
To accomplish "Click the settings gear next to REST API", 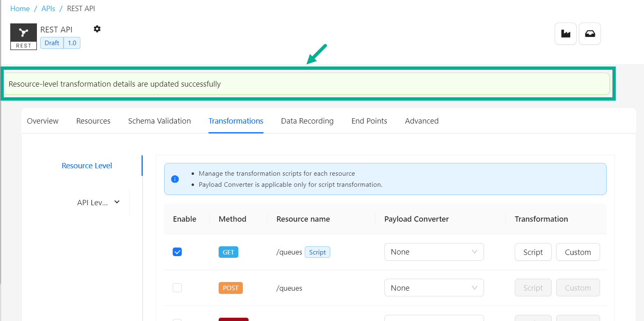I will 97,29.
